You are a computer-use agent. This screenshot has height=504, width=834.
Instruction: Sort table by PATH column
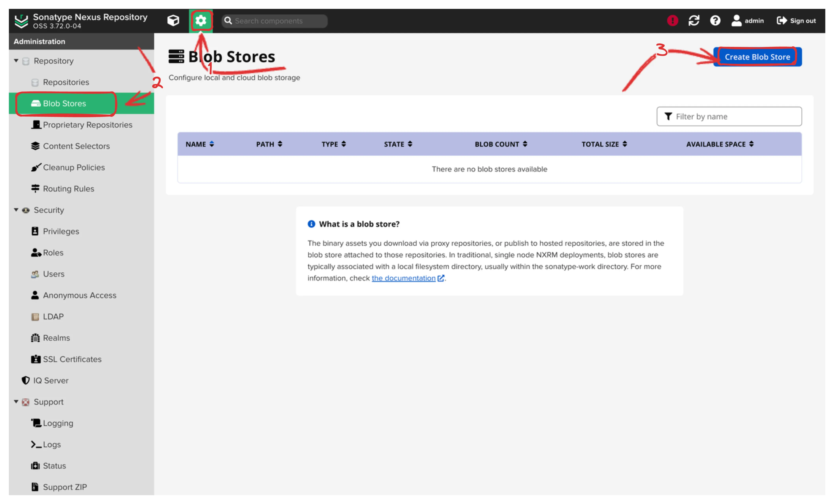click(269, 144)
